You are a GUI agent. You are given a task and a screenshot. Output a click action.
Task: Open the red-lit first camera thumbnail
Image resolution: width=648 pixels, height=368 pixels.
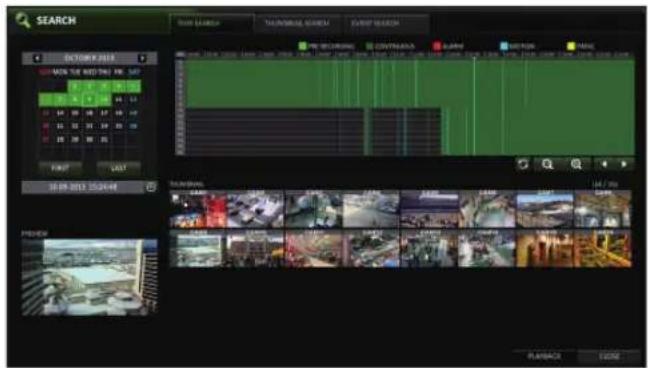pos(199,209)
